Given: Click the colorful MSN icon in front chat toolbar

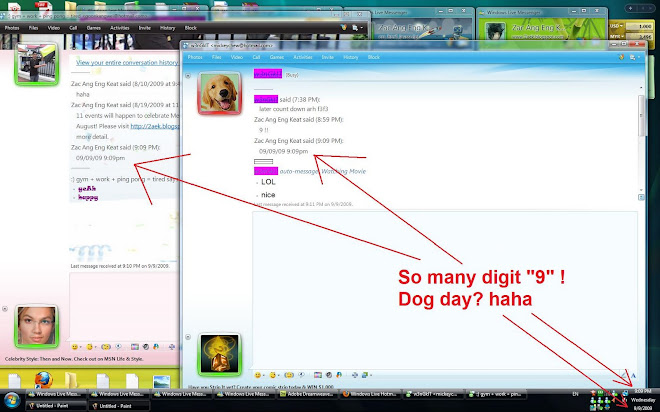Looking at the screenshot, I should [x=339, y=375].
